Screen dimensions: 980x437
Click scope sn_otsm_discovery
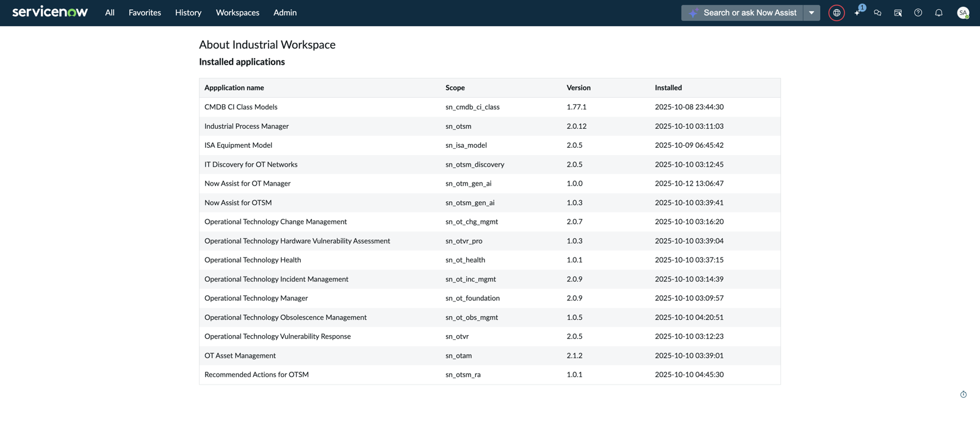pyautogui.click(x=475, y=164)
